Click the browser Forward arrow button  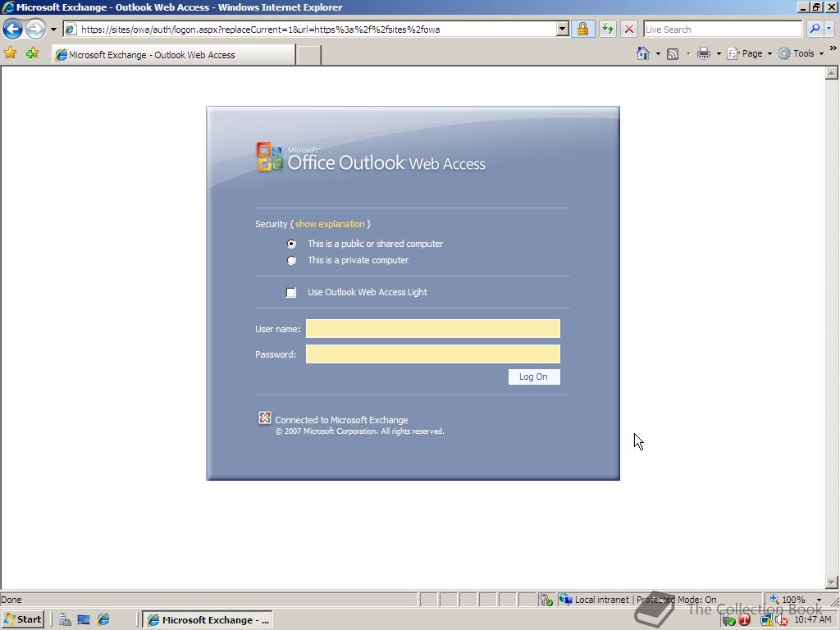coord(35,29)
